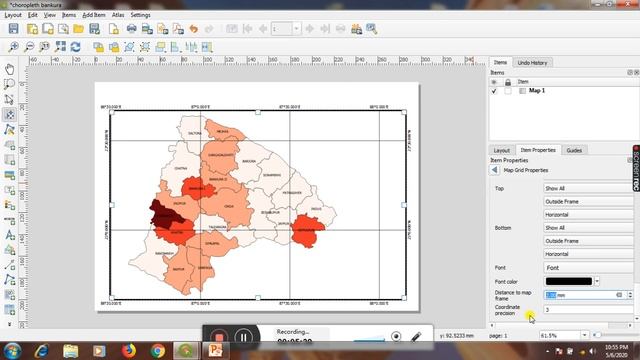Switch to the Guides tab
The width and height of the screenshot is (640, 360).
[x=574, y=150]
